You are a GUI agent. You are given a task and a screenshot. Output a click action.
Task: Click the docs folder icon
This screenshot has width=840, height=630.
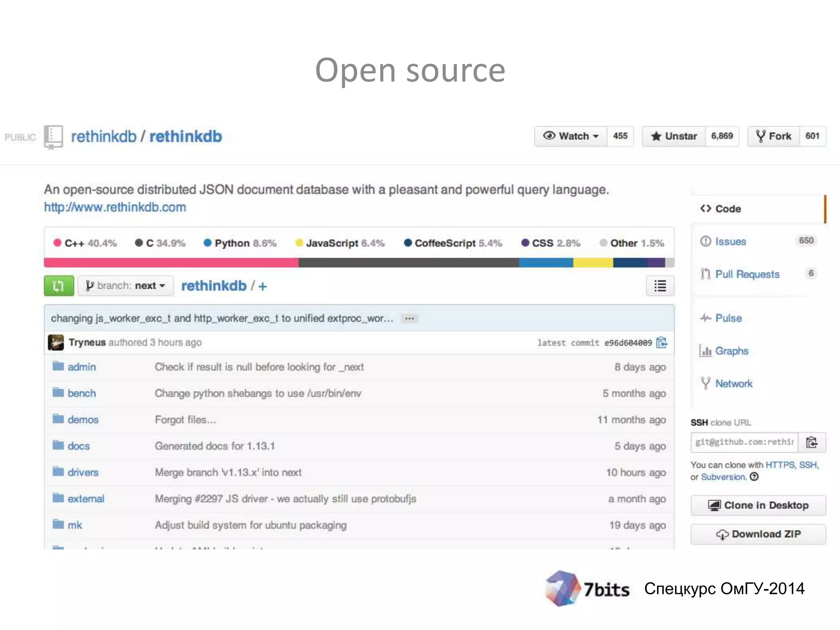pos(58,445)
